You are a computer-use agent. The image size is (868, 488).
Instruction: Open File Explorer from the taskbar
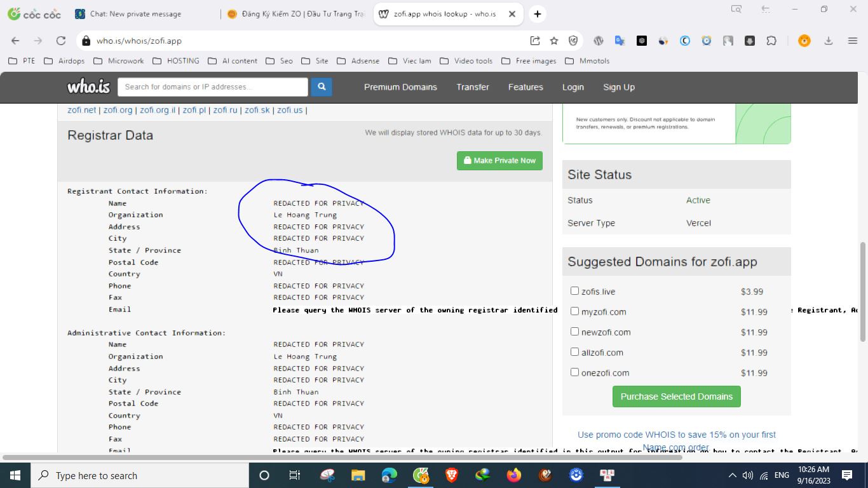tap(358, 475)
